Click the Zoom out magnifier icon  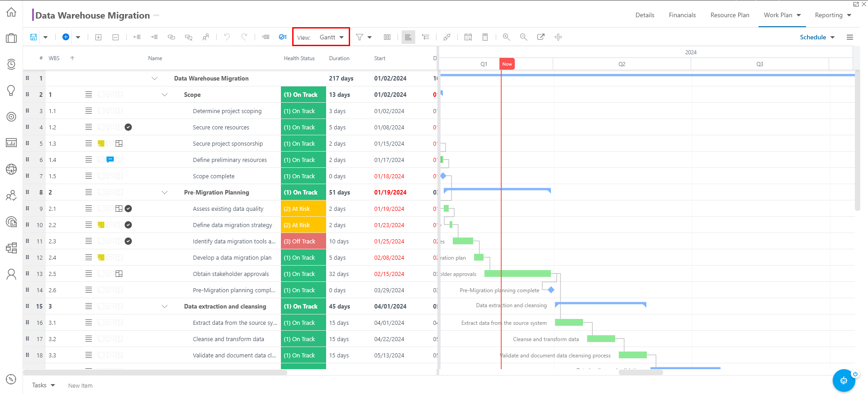click(524, 37)
